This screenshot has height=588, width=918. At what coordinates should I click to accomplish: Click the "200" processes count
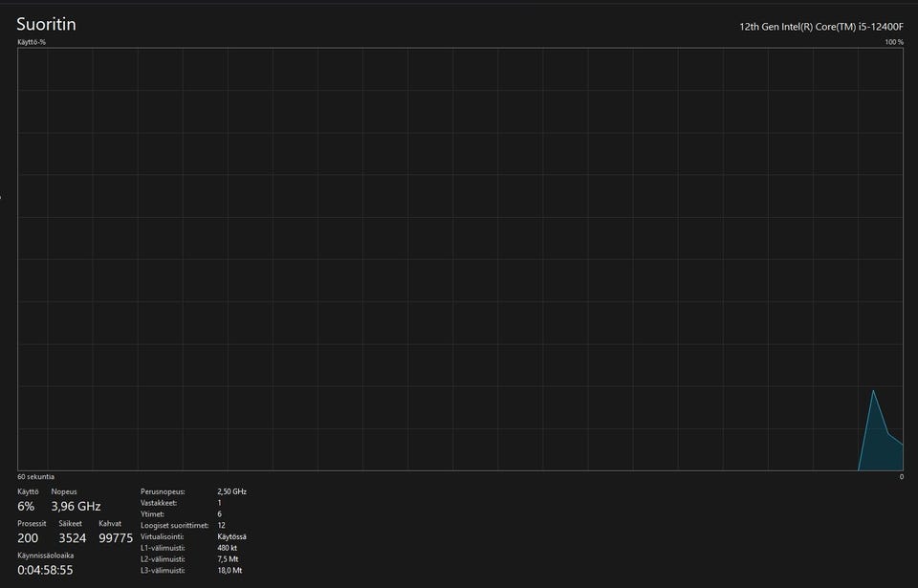pos(28,538)
